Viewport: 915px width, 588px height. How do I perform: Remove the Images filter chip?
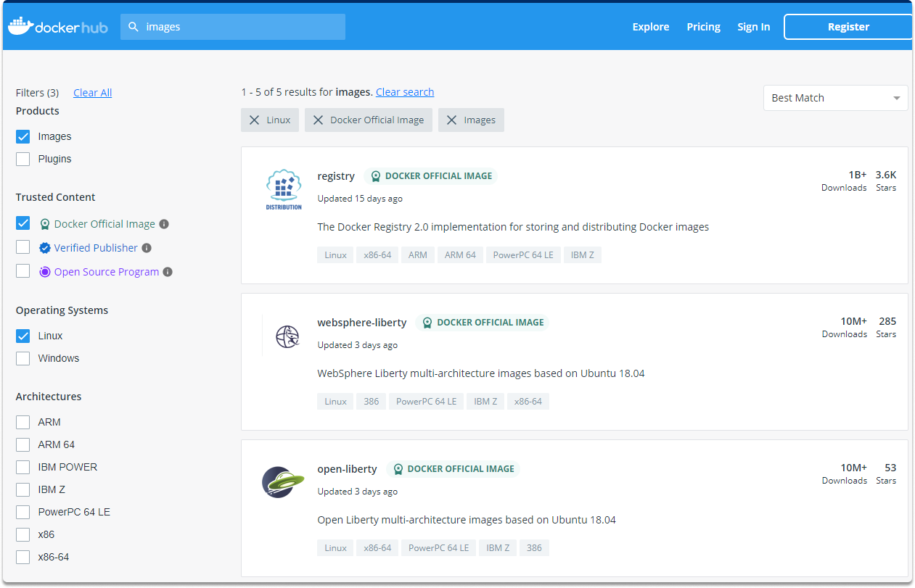(x=451, y=120)
